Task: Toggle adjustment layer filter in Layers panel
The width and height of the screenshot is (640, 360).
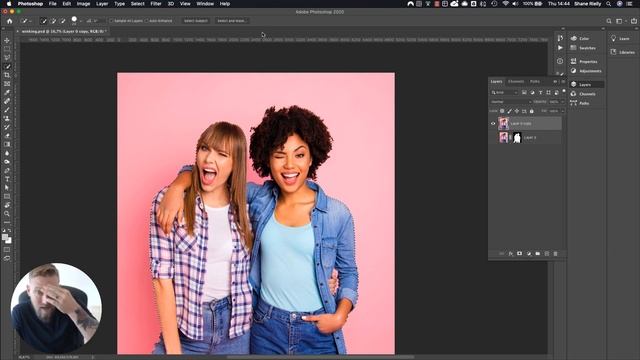Action: click(x=532, y=93)
